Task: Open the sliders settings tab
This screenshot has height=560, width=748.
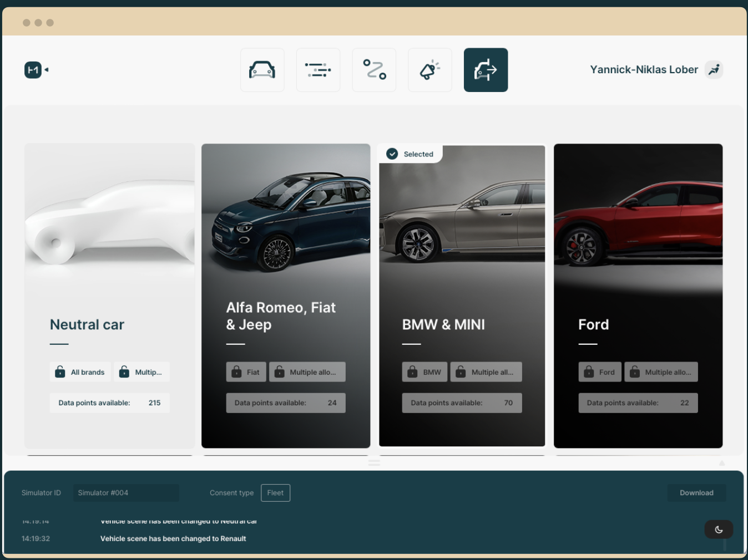Action: pyautogui.click(x=319, y=70)
